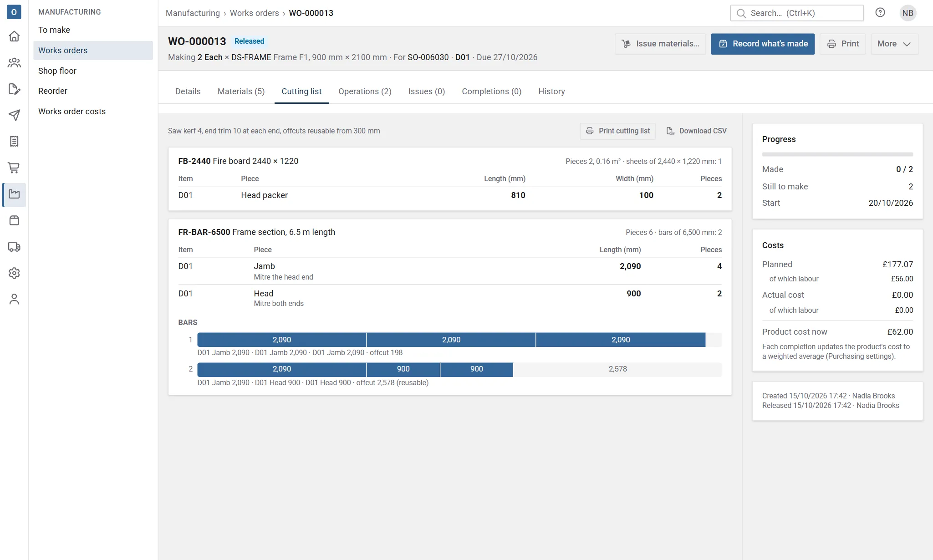
Task: Open the contacts people icon in sidebar
Action: click(x=14, y=62)
